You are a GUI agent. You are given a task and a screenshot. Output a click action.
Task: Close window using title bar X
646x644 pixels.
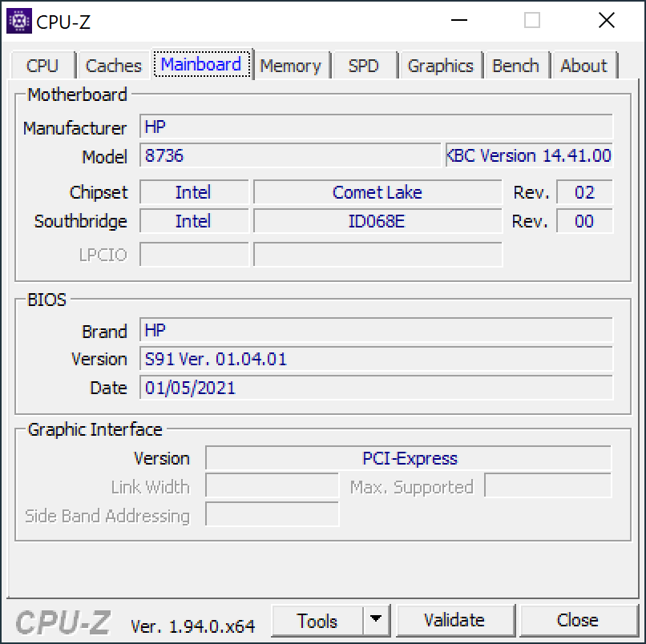tap(606, 21)
